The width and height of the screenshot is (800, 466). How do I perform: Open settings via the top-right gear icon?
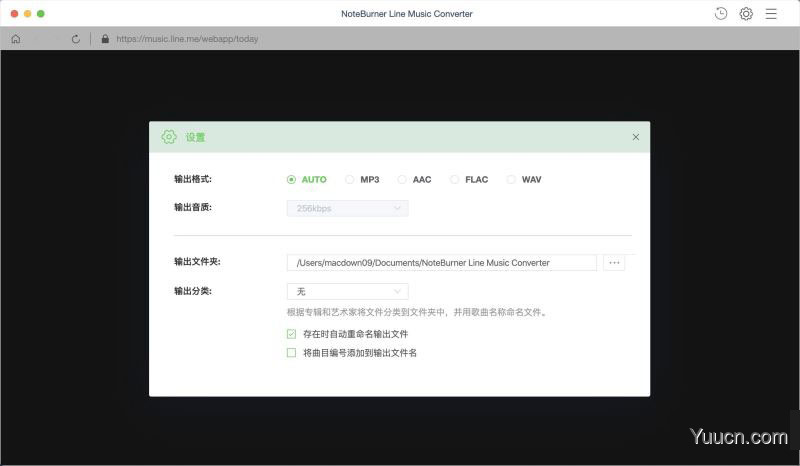click(746, 14)
